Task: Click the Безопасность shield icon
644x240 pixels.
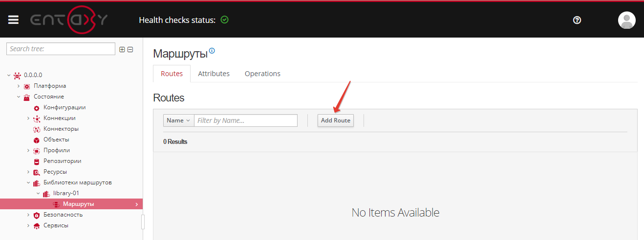Action: click(36, 215)
